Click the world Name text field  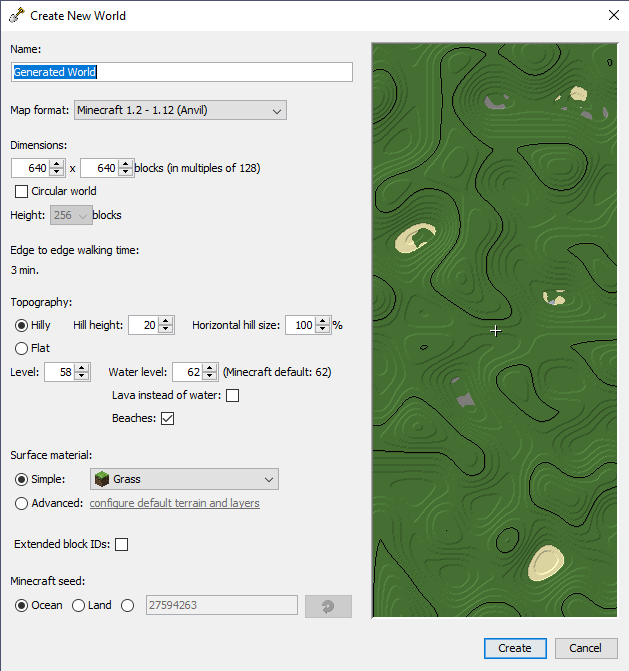click(x=182, y=72)
